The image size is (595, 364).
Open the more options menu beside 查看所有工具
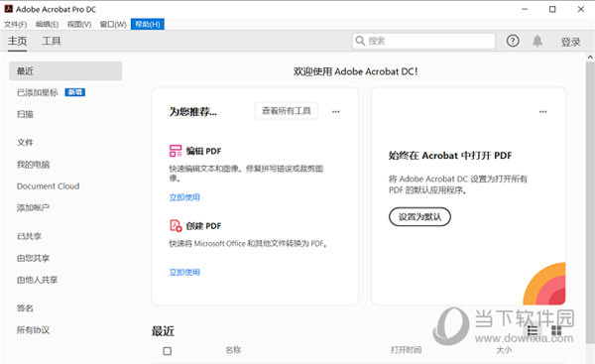336,112
